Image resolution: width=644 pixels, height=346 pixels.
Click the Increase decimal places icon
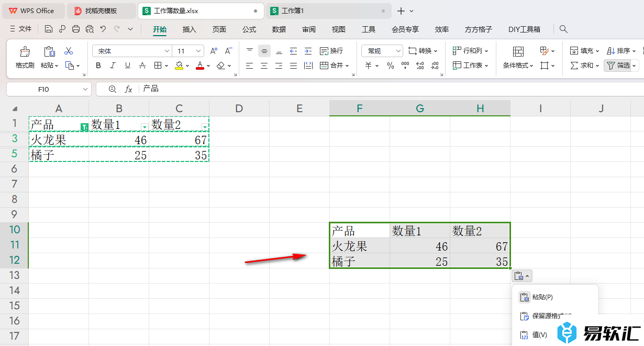pyautogui.click(x=420, y=66)
